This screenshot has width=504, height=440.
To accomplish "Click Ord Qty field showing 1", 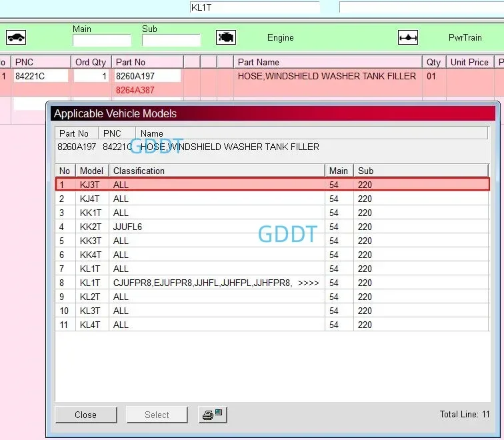I will (x=91, y=76).
